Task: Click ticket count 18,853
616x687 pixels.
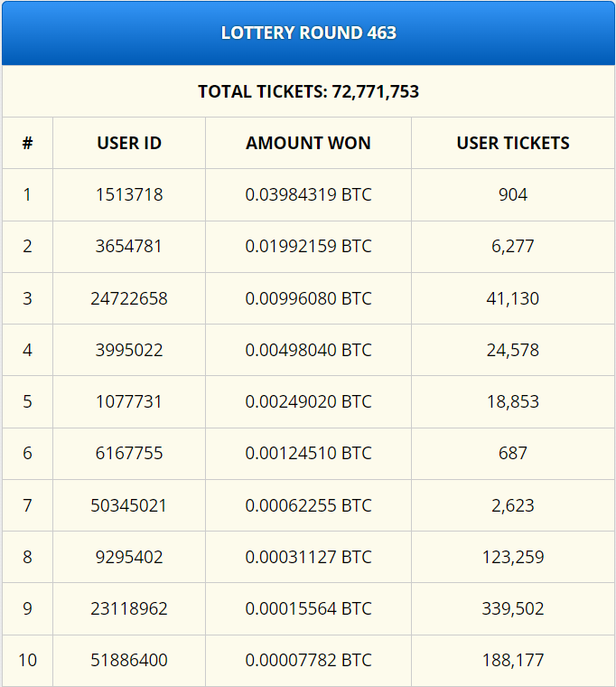Action: point(513,401)
